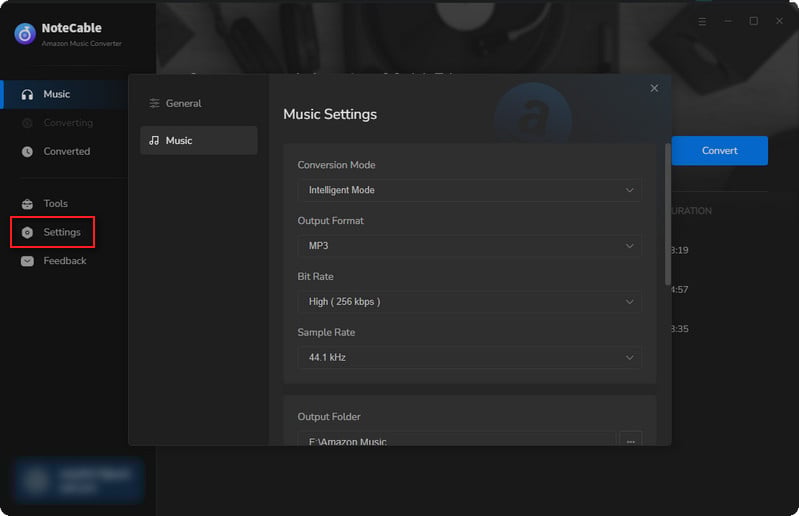799x516 pixels.
Task: Click the sliders icon next to General
Action: (154, 103)
